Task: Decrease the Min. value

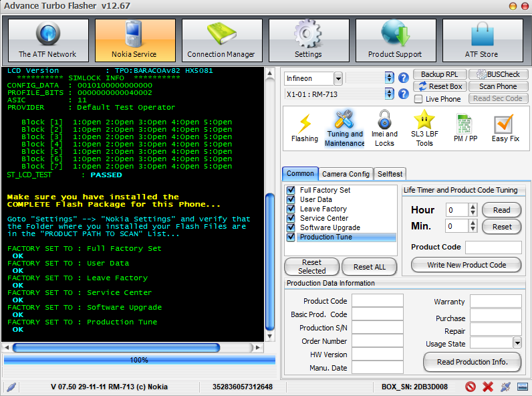Action: 473,229
